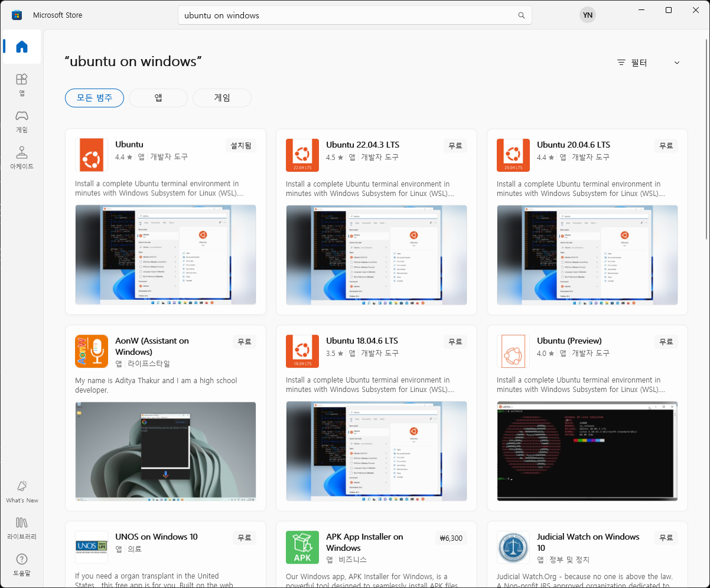Click 무료 button on Judicial Watch card
This screenshot has height=588, width=710.
666,538
